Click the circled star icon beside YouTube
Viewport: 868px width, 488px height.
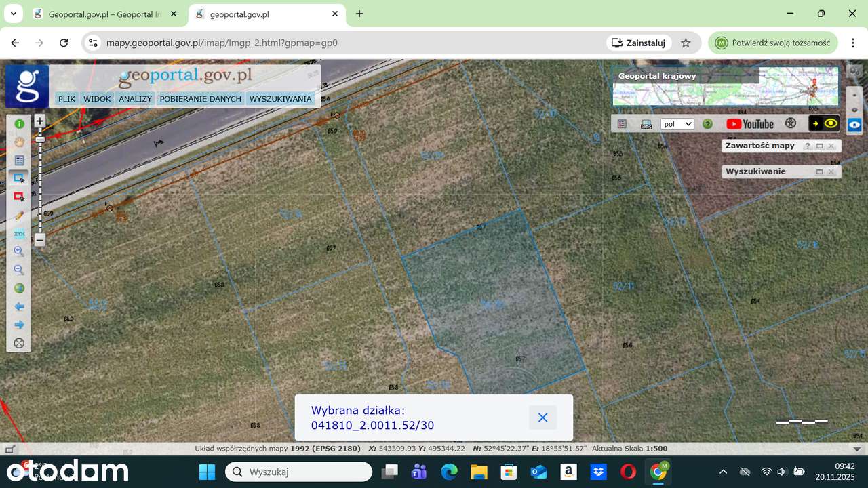click(x=790, y=124)
